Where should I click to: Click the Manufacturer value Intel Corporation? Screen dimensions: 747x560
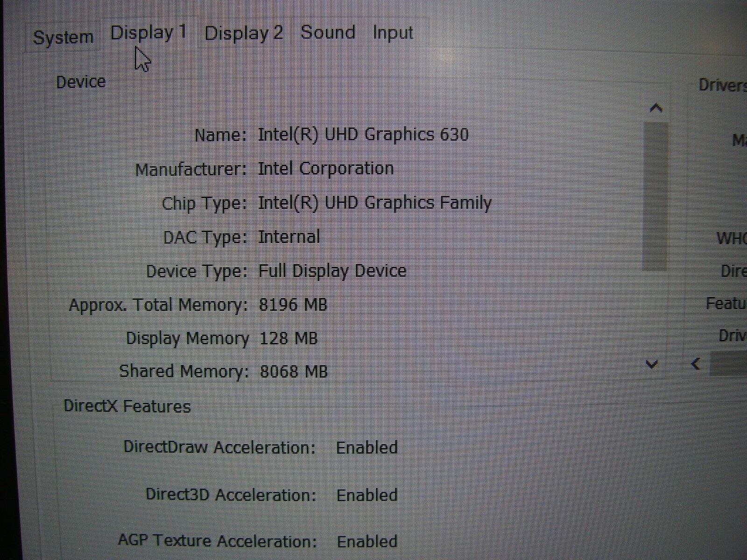(326, 168)
